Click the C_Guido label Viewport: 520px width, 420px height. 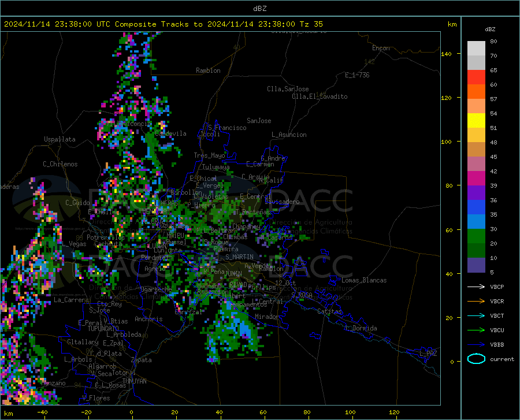[x=77, y=203]
